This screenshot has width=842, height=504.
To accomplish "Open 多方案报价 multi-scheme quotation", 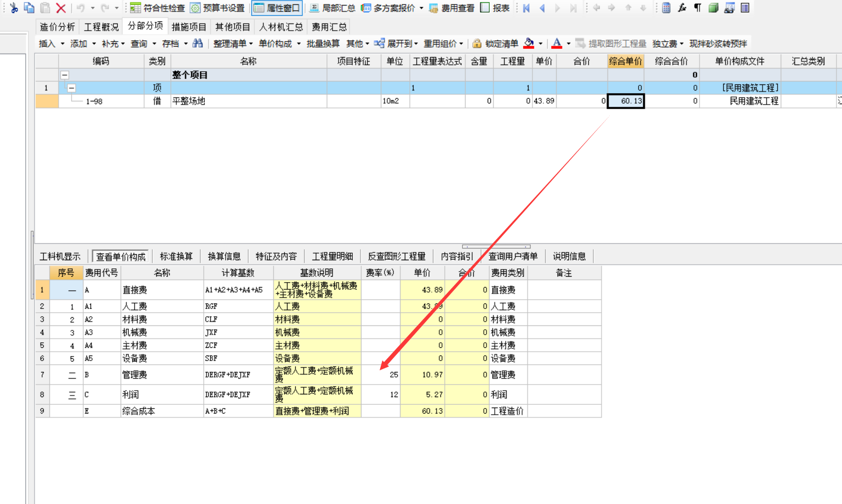I will [x=388, y=8].
